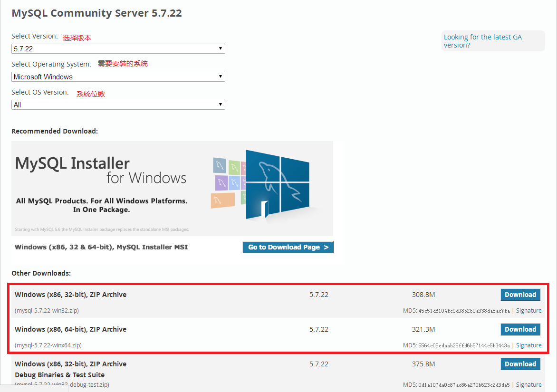557x392 pixels.
Task: Click the text 'Windows (x86, 32-bit), ZIP Archive' at 308.8M
Action: click(x=71, y=295)
